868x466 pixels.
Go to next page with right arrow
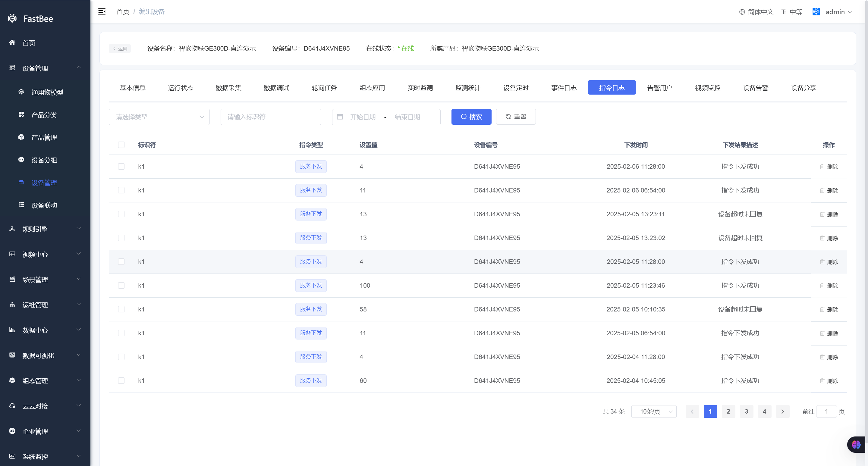pos(783,411)
